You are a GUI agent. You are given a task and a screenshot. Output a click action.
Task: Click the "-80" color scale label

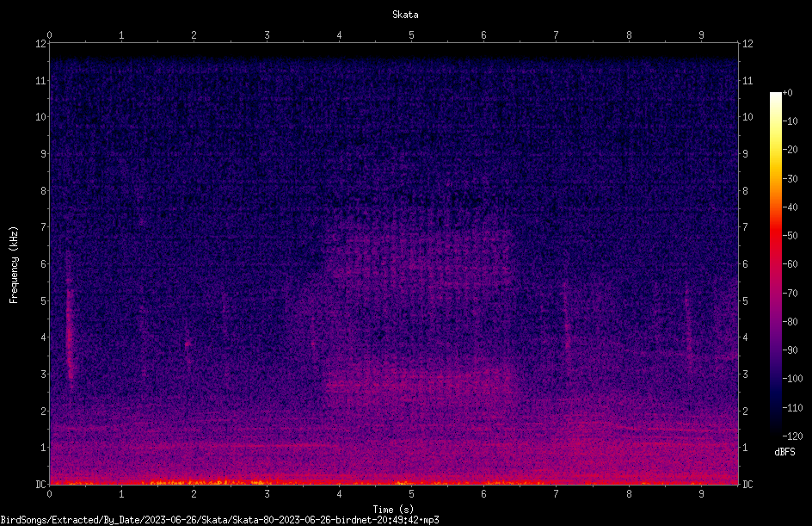(790, 322)
